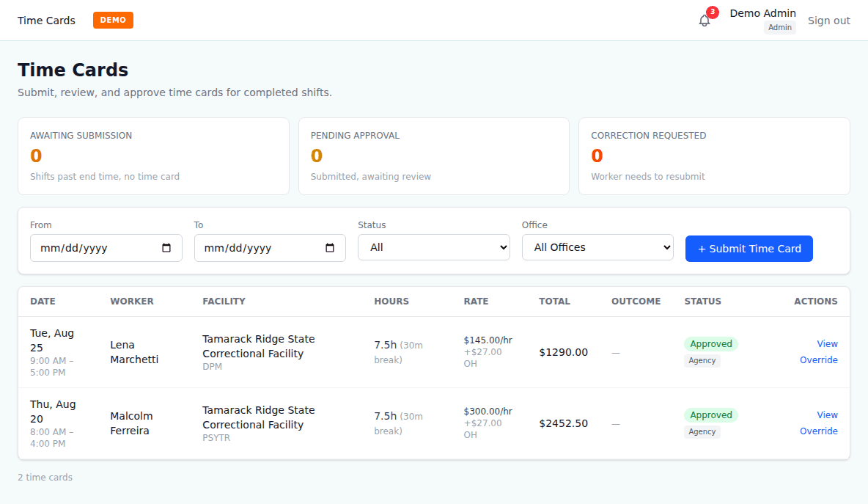Select worker name Malcolm Ferreira

(x=131, y=423)
